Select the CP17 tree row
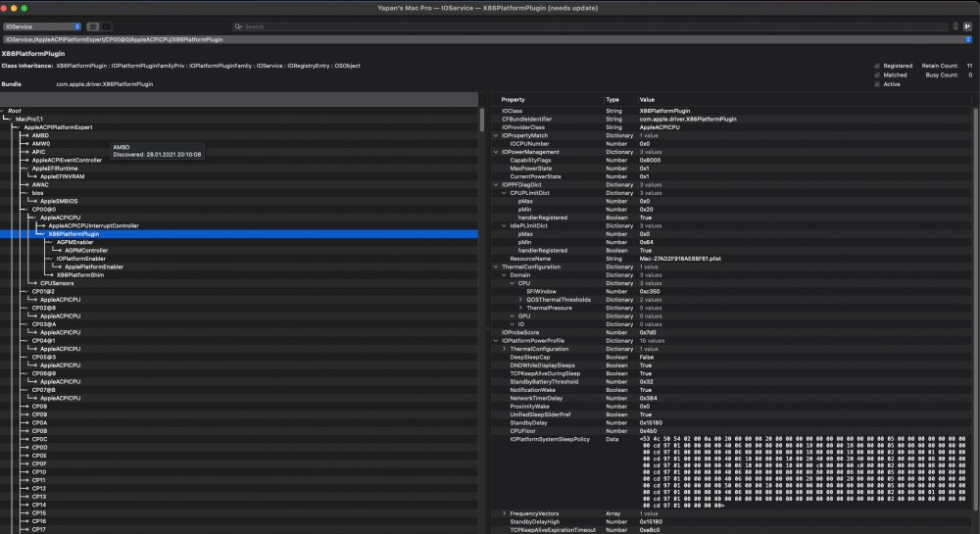The image size is (980, 534). click(239, 530)
